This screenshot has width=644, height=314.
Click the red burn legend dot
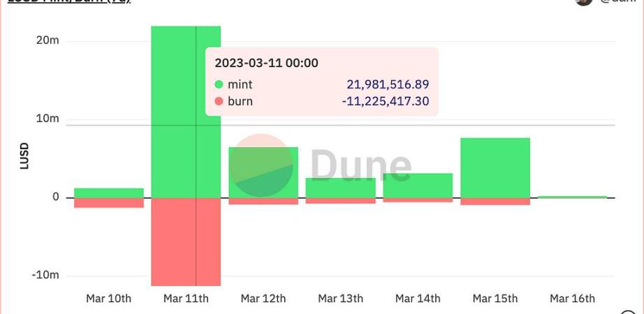(219, 101)
